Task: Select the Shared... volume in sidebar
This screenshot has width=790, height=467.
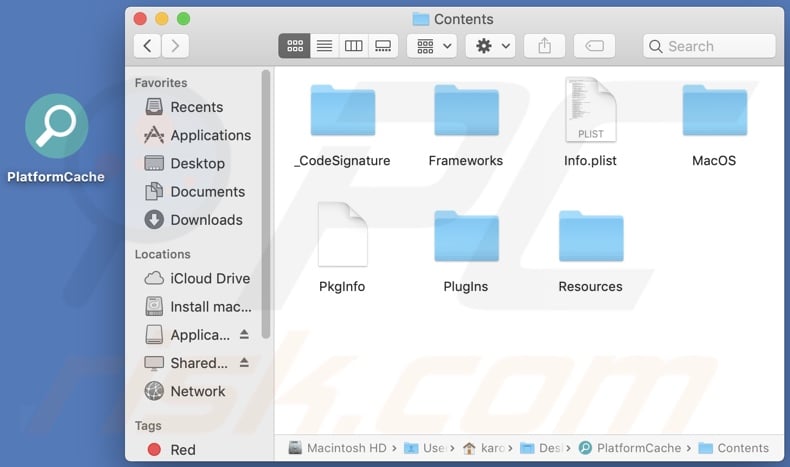Action: [186, 363]
